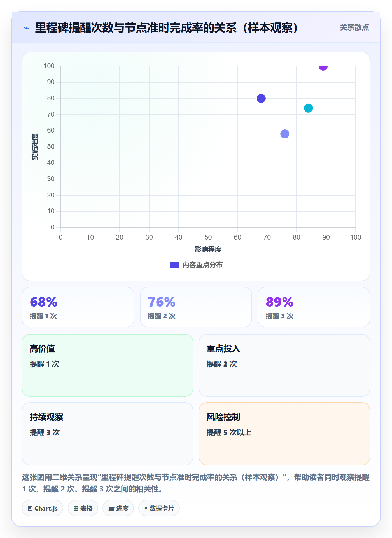Select the 重点投入 quadrant card

(284, 365)
